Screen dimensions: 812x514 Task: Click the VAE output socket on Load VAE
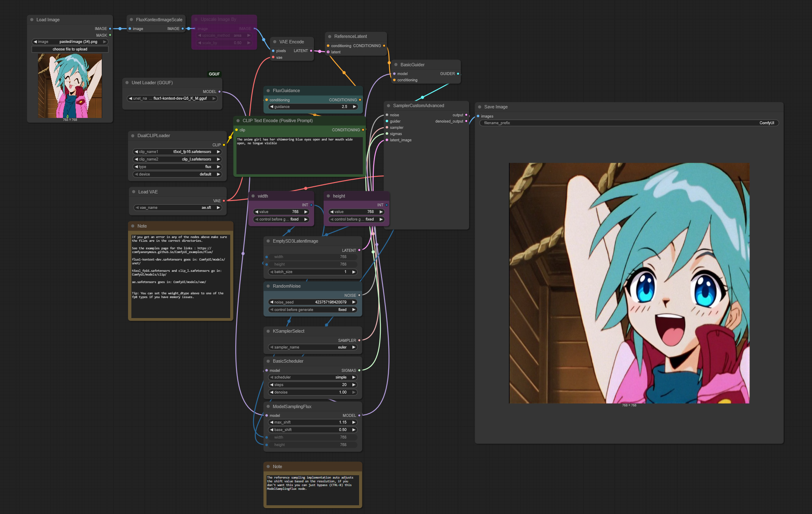click(224, 201)
